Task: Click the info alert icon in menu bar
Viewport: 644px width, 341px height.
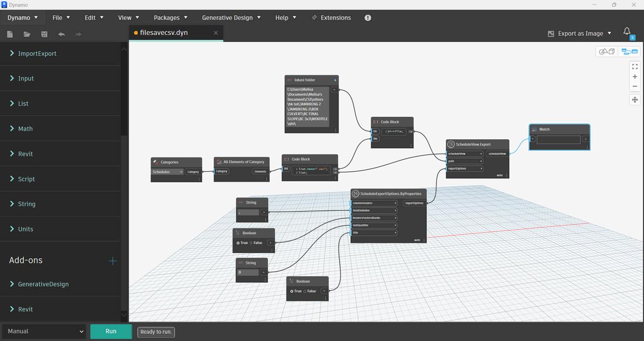Action: (x=368, y=18)
